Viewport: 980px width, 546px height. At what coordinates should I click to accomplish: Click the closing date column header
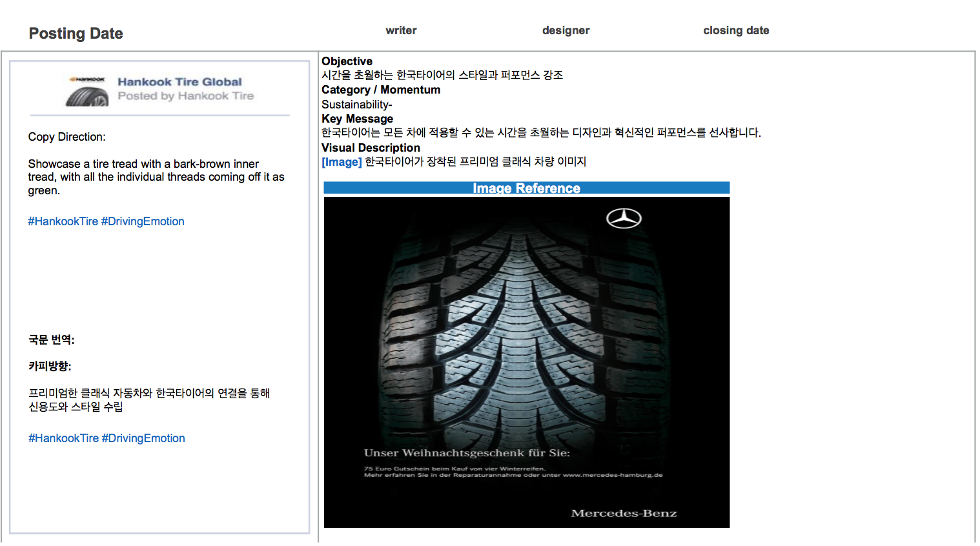[x=736, y=30]
